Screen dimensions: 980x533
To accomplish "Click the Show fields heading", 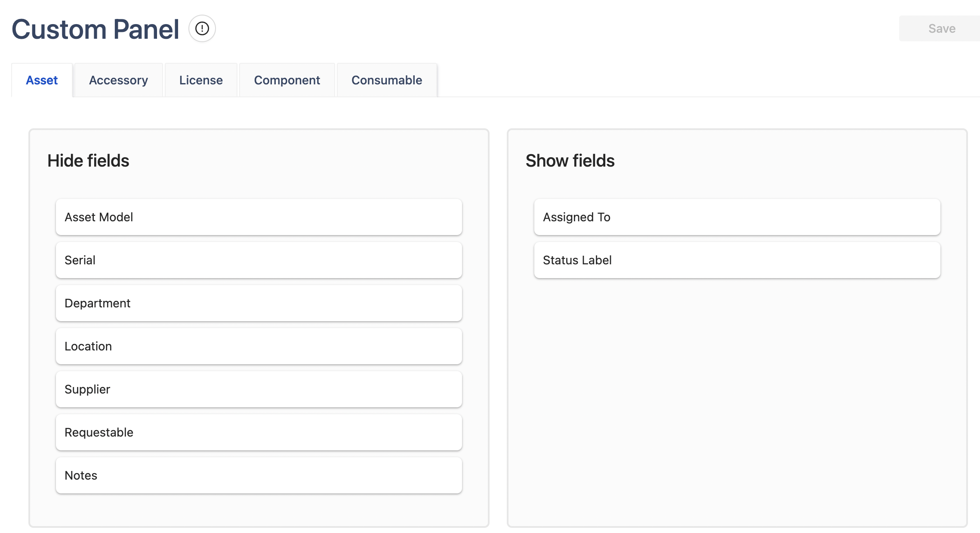I will 570,161.
